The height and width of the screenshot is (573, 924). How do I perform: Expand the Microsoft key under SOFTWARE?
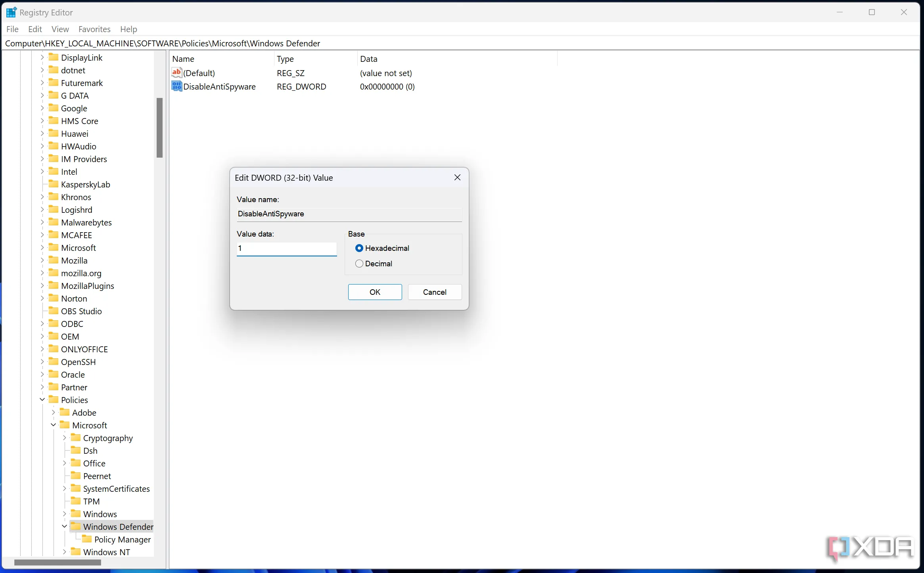click(42, 248)
